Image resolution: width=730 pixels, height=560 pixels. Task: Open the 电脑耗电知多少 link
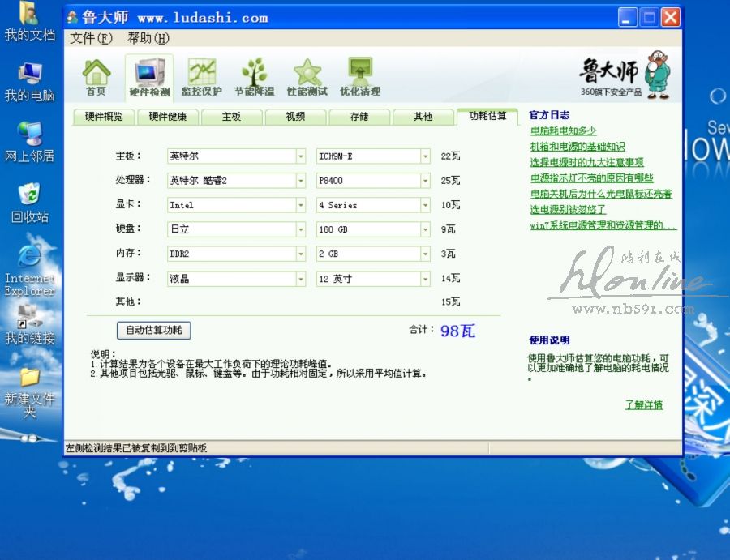[x=564, y=130]
